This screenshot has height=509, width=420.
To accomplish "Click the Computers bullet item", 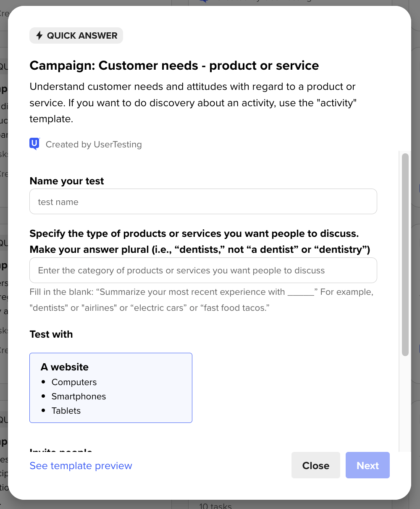I will (x=74, y=382).
